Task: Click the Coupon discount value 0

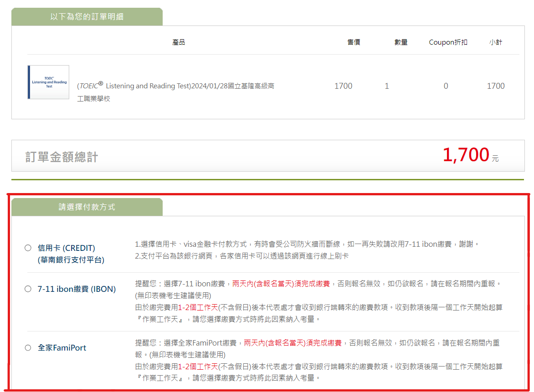Action: [446, 86]
